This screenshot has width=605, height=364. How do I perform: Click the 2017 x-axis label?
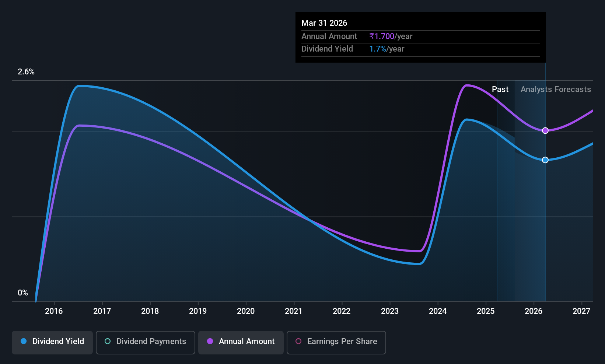coord(102,311)
